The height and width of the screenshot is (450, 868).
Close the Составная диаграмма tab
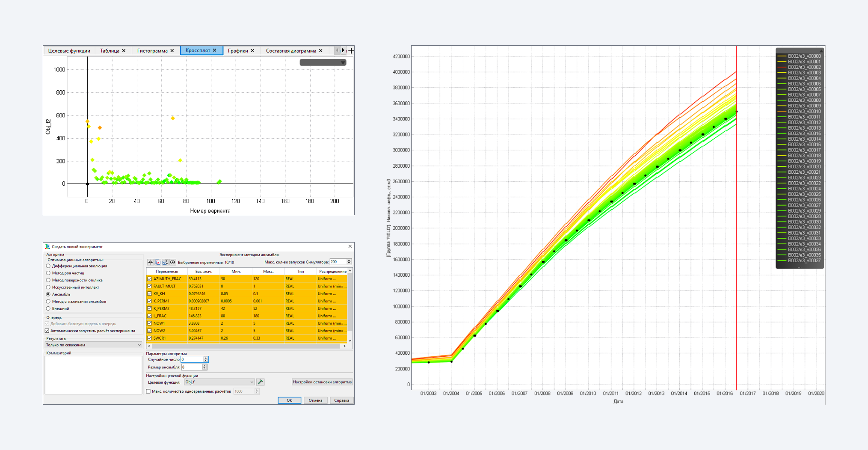tap(321, 50)
